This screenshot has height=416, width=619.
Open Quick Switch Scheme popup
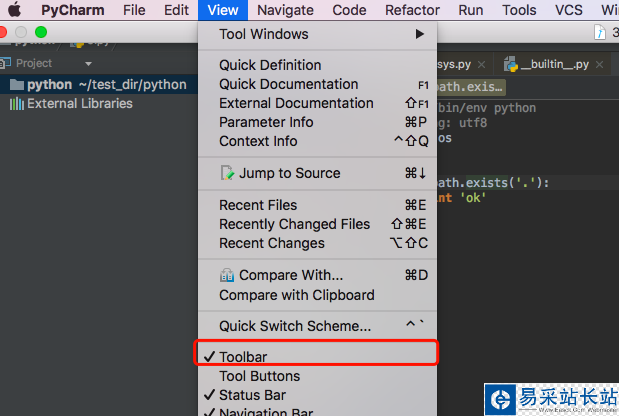295,326
